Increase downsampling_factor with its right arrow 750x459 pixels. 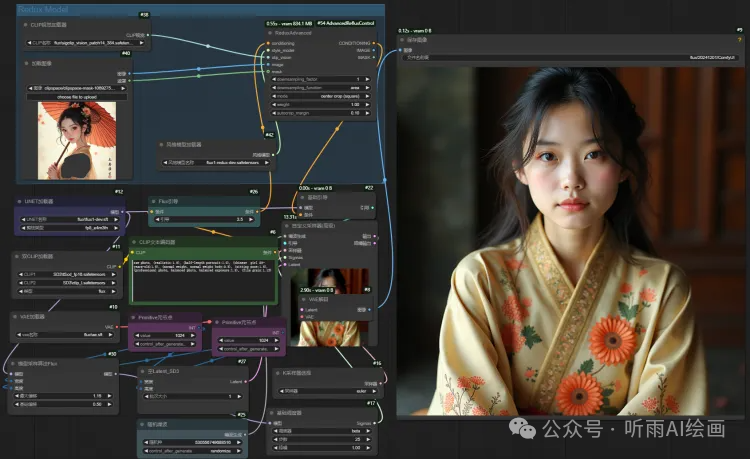367,79
